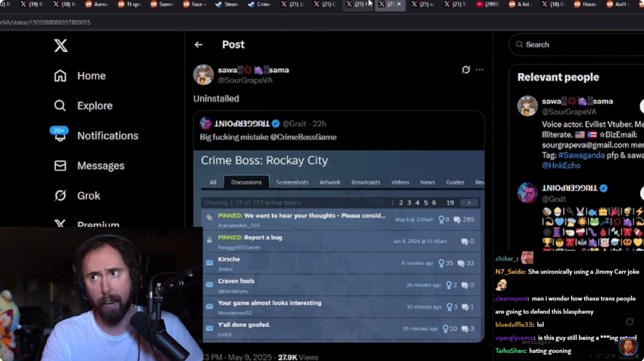Click the emote next to clicker_ in chat
This screenshot has width=644, height=361.
coord(527,258)
